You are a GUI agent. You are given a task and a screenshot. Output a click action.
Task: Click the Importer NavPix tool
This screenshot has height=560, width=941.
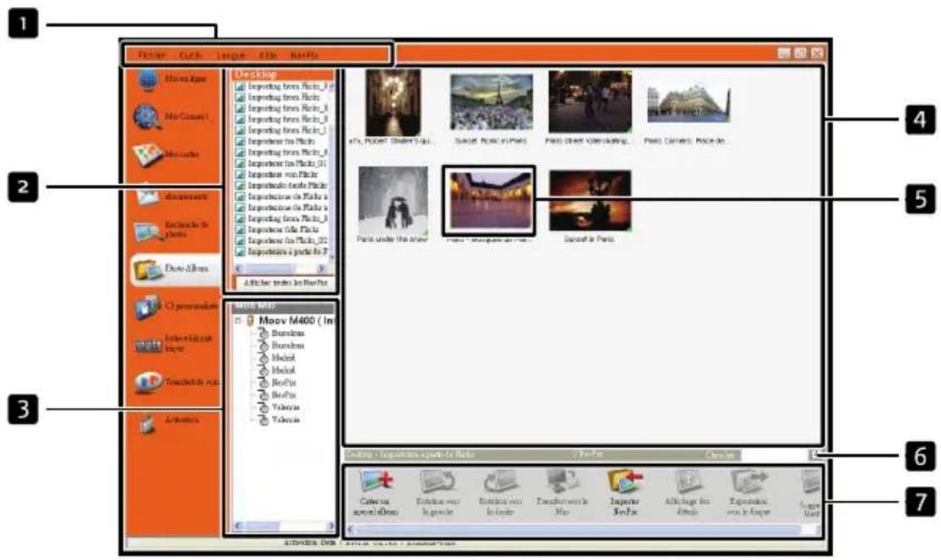click(625, 493)
